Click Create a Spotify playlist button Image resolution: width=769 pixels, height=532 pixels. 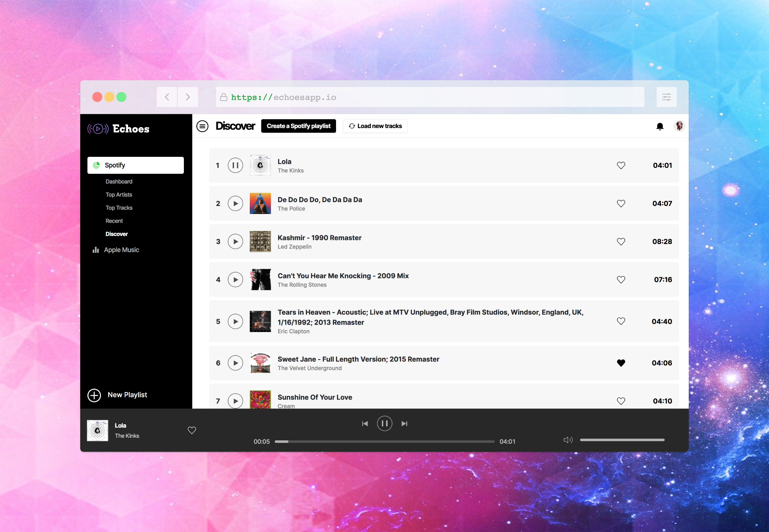click(x=298, y=126)
